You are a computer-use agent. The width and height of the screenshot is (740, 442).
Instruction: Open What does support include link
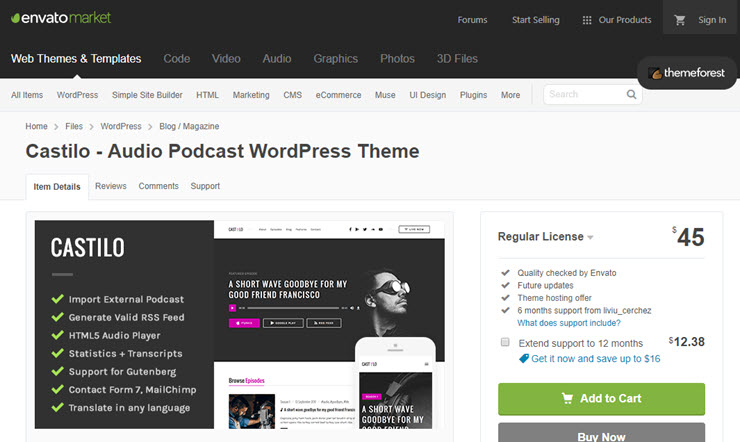pyautogui.click(x=569, y=323)
